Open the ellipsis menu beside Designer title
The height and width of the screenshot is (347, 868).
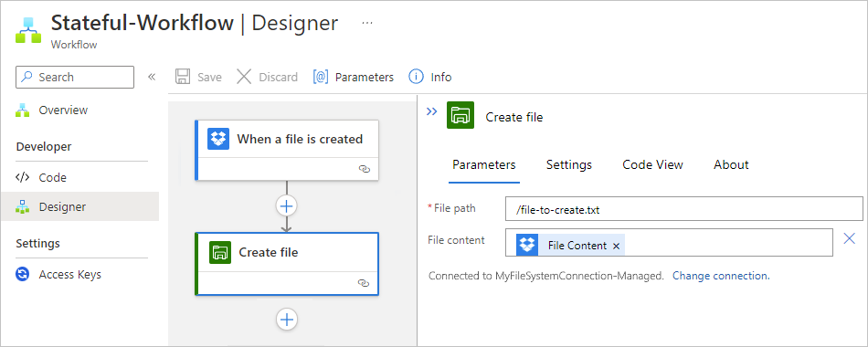pyautogui.click(x=367, y=23)
